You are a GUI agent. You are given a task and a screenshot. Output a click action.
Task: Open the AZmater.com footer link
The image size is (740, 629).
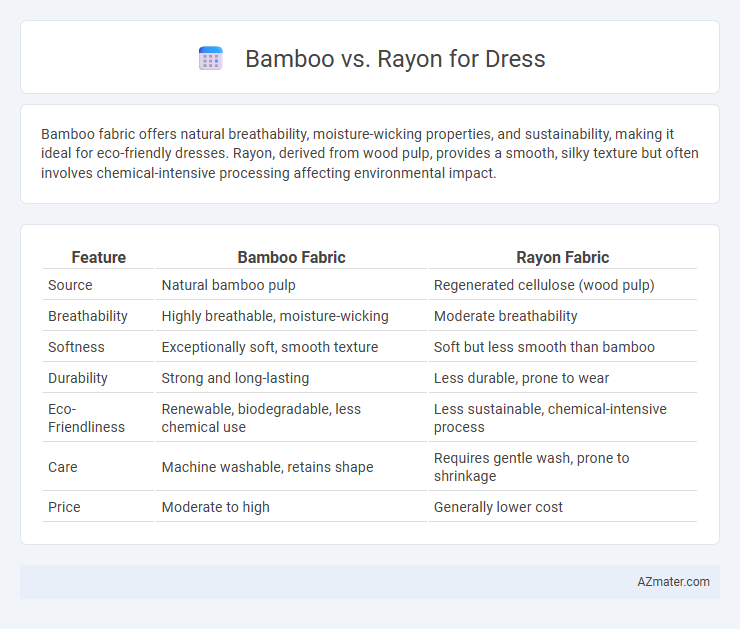673,582
